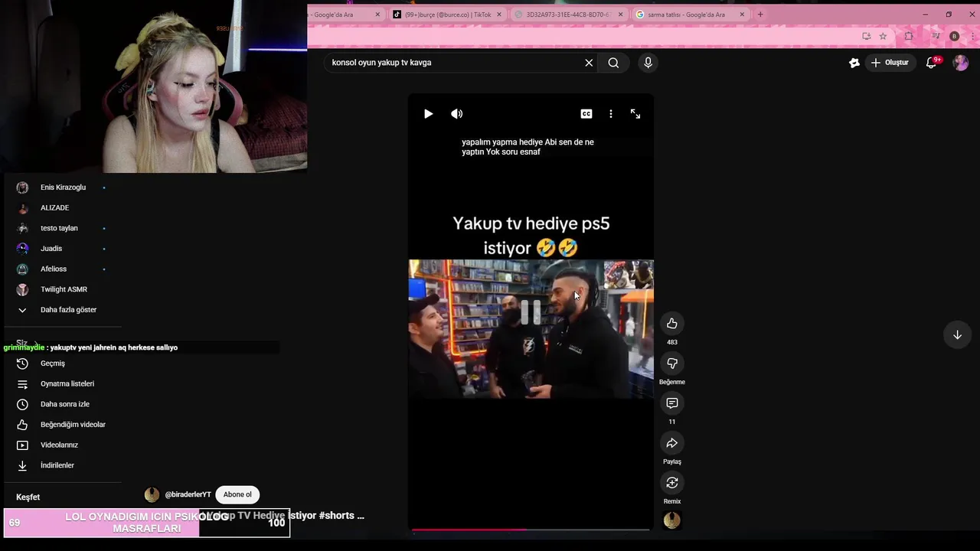
Task: Play the paused YouTube Short
Action: pyautogui.click(x=428, y=114)
